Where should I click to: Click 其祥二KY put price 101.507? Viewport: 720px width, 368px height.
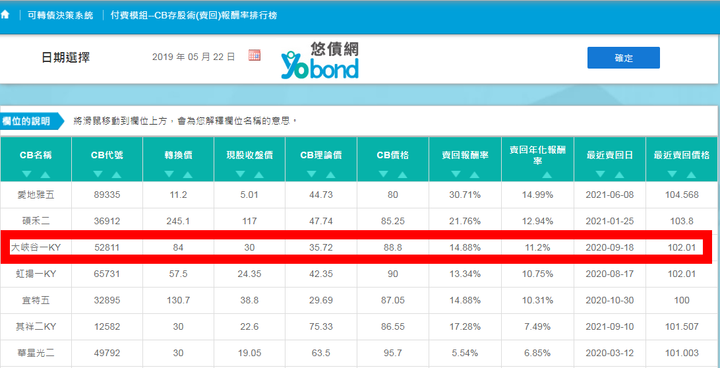click(x=682, y=327)
